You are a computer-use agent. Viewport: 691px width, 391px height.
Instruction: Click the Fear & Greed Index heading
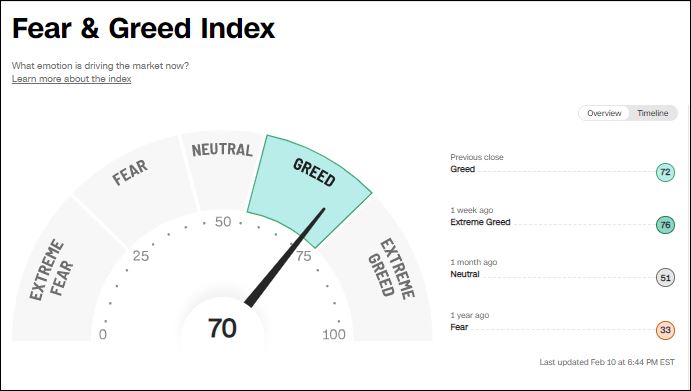click(144, 29)
